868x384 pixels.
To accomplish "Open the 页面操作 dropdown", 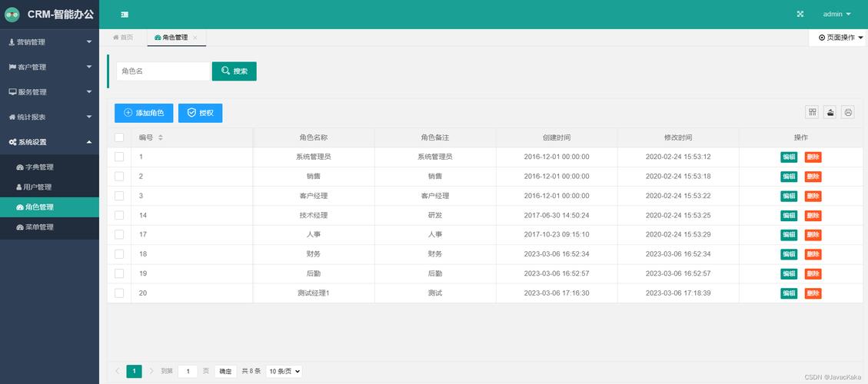I will 841,38.
